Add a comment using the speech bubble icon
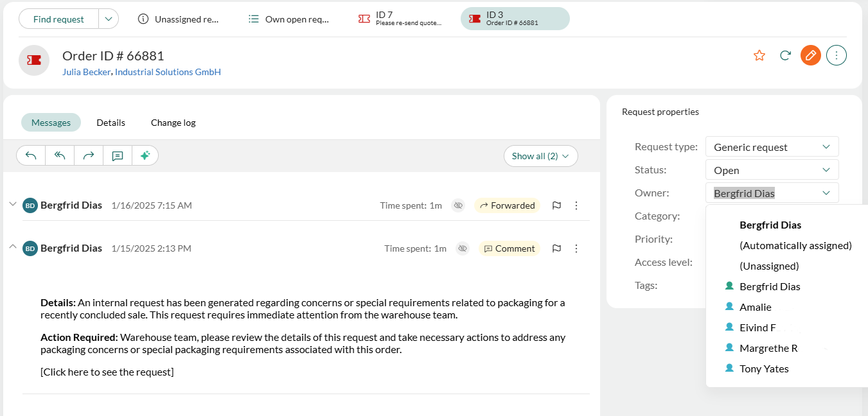 [118, 155]
